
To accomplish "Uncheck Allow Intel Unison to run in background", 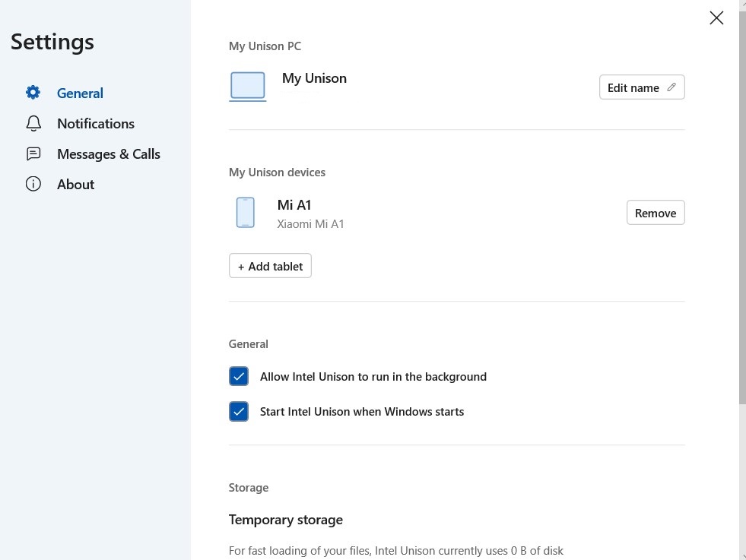I will click(239, 377).
